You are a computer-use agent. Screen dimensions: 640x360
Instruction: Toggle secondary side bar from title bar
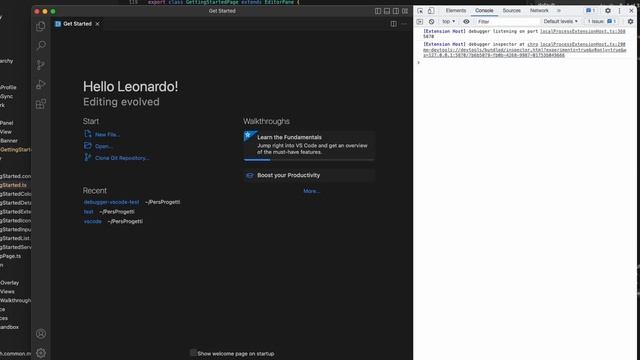(396, 11)
